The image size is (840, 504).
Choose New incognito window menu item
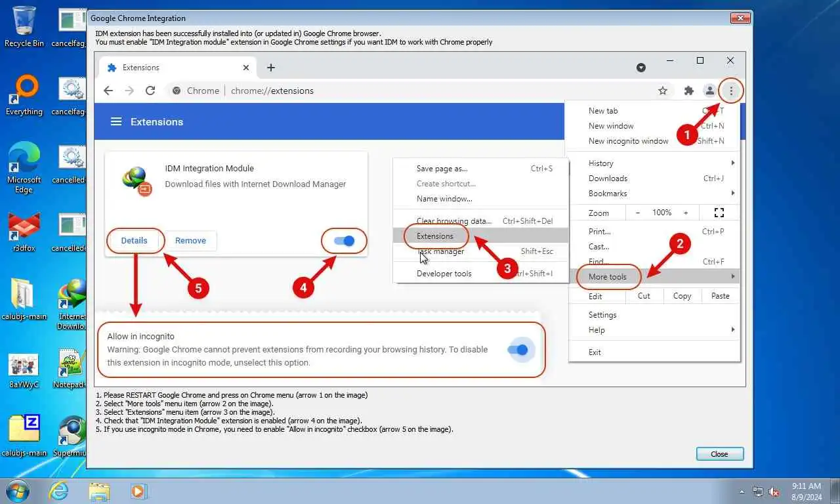pos(629,140)
